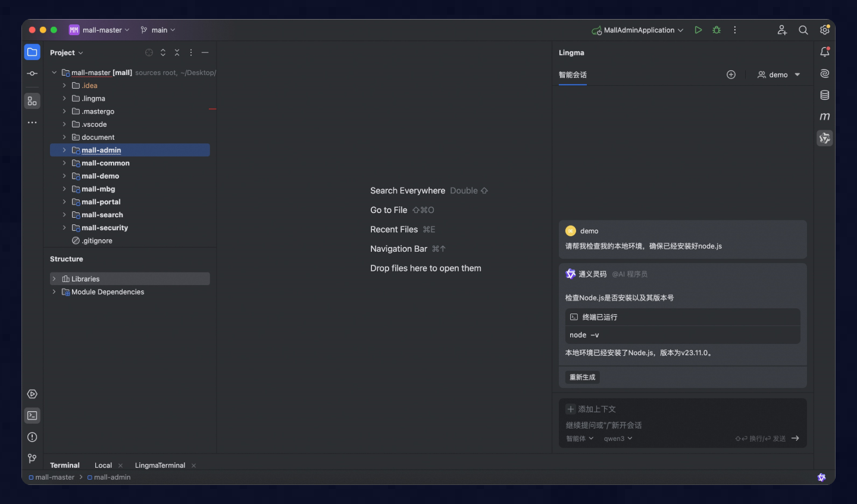857x504 pixels.
Task: Expand the Libraries node in Structure
Action: [x=54, y=278]
